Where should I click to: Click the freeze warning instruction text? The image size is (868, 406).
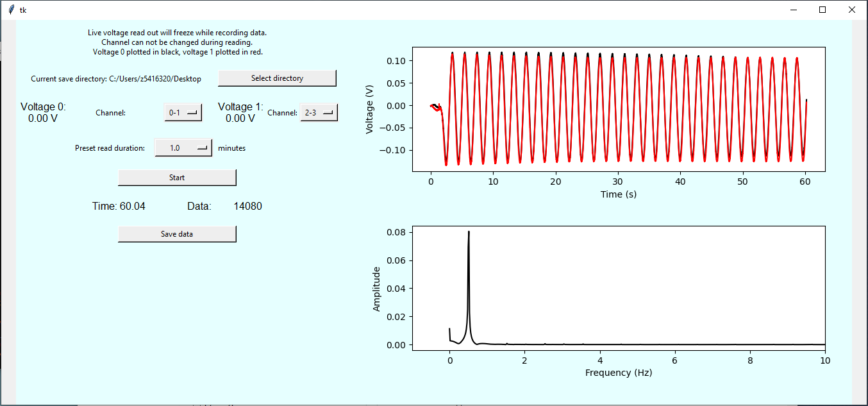(177, 32)
